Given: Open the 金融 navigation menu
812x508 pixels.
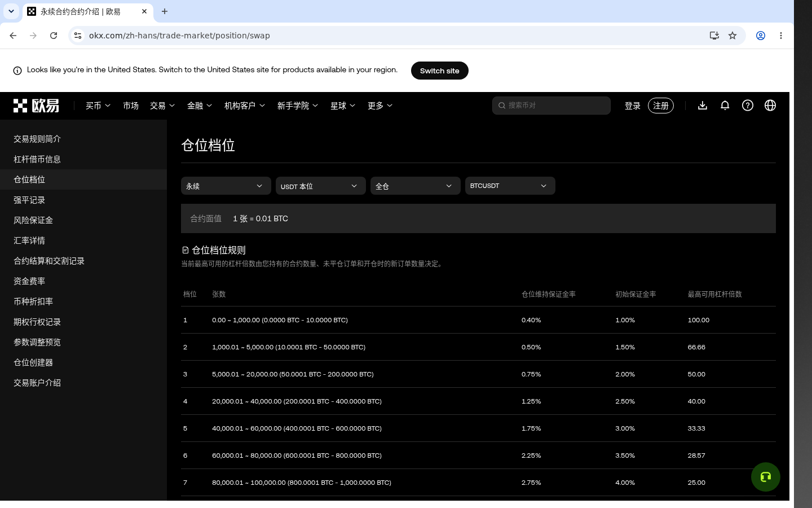Looking at the screenshot, I should [200, 106].
